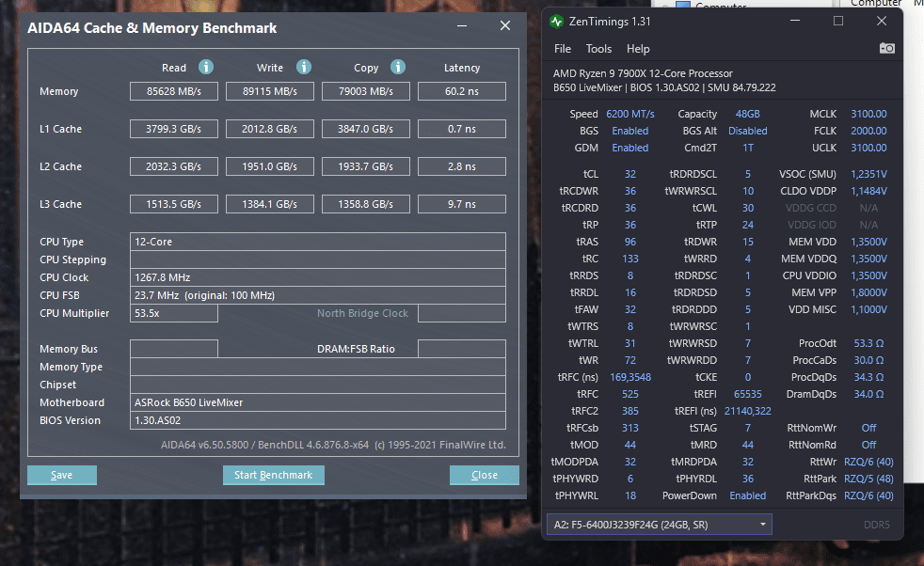
Task: Select the Memory Write value 89115 MB/s
Action: click(270, 91)
